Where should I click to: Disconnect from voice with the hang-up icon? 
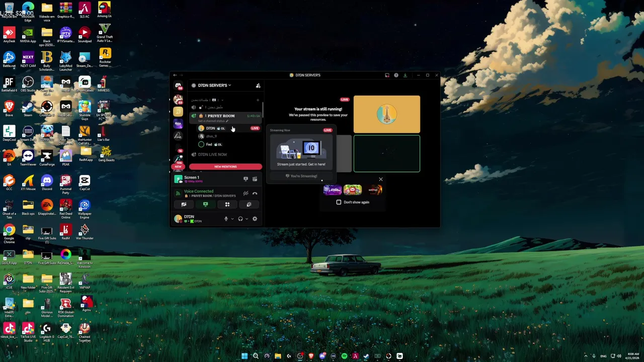pos(255,193)
